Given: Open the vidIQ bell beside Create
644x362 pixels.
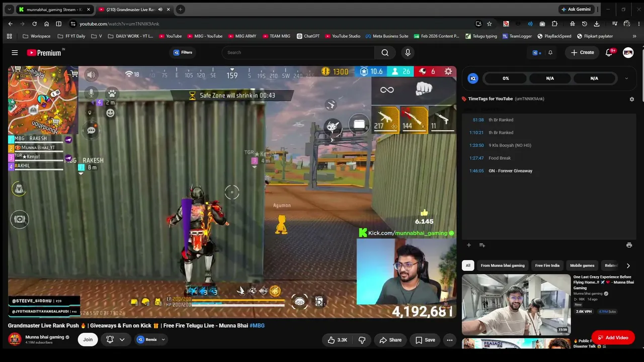Looking at the screenshot, I should point(550,52).
